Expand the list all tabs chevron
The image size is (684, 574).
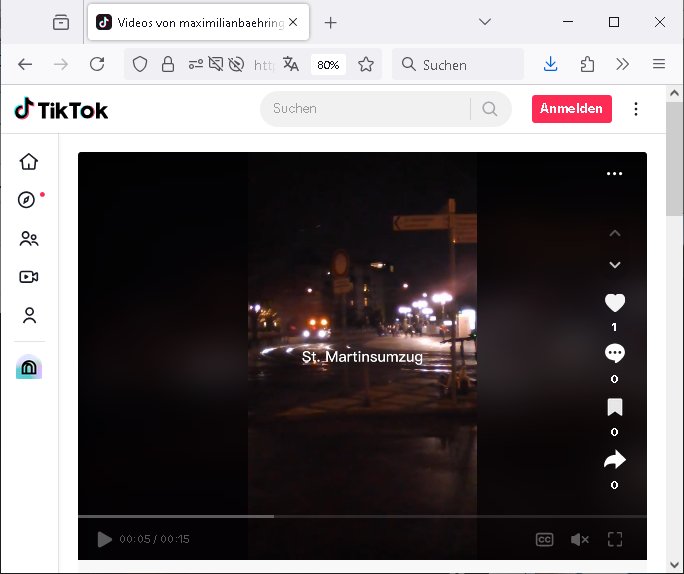tap(485, 22)
